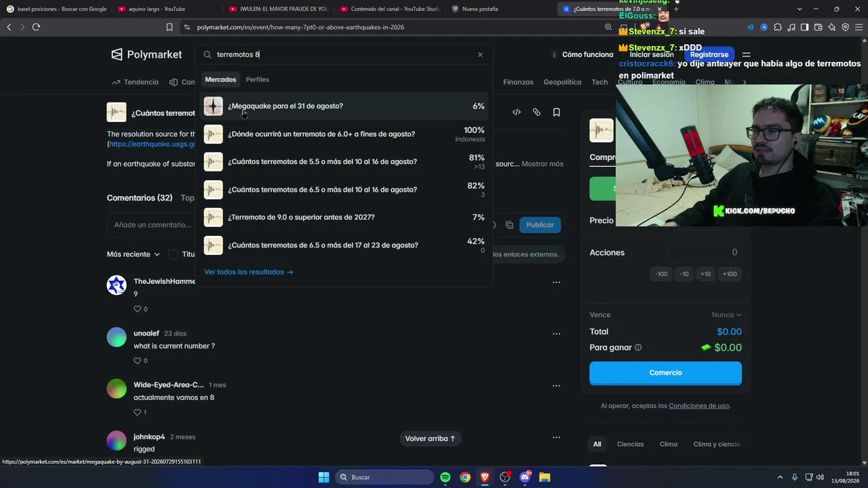Open Discord from the taskbar
The height and width of the screenshot is (488, 868).
point(525,477)
